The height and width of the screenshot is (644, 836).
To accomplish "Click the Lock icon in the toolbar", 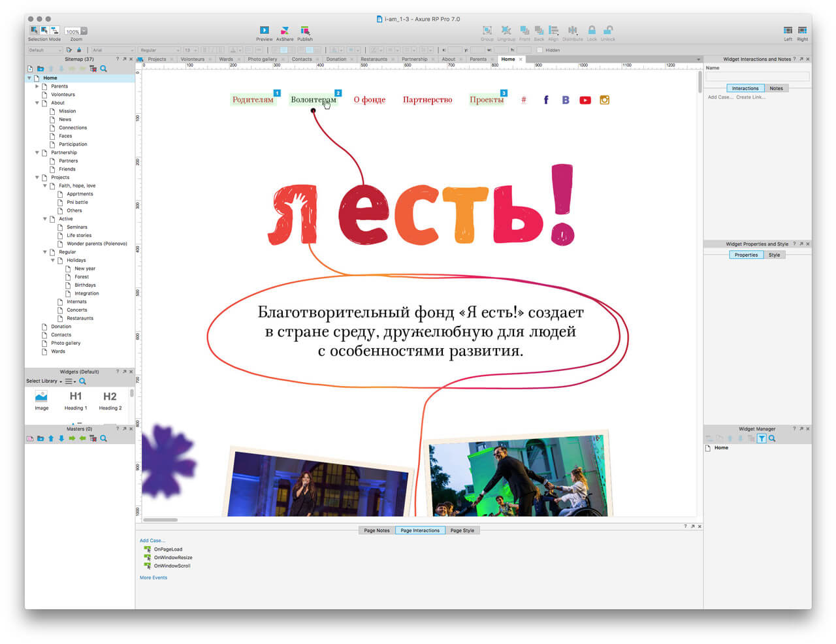I will click(x=592, y=31).
